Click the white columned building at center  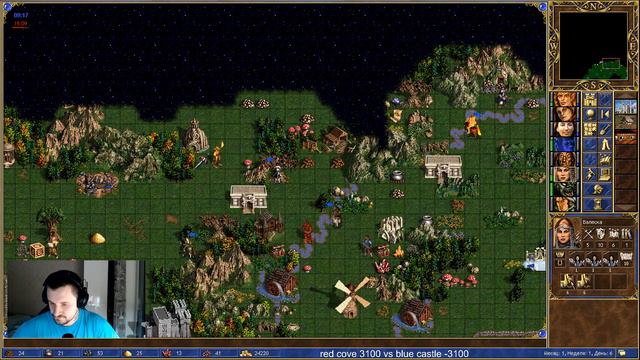[249, 198]
